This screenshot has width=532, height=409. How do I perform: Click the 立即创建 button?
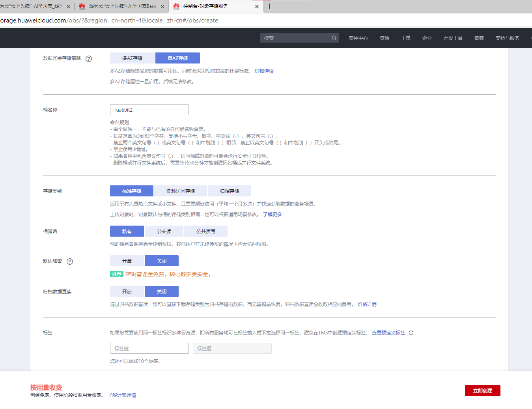[483, 390]
